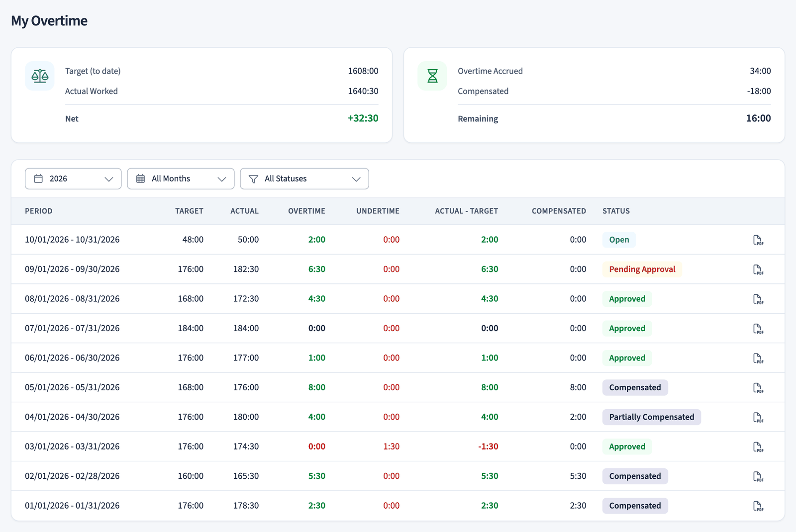Screen dimensions: 796x532
Task: Click the hourglass overtime icon
Action: (432, 76)
